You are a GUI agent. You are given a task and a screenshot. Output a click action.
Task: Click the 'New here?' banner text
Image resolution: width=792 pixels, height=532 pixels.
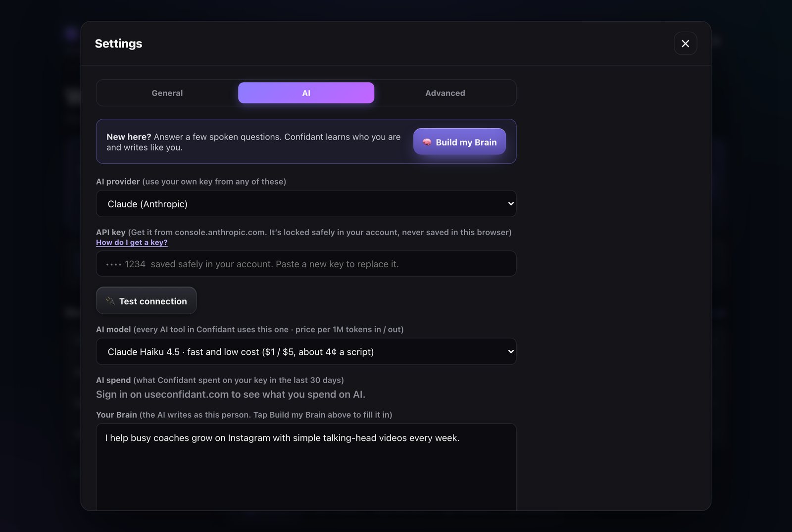[253, 142]
